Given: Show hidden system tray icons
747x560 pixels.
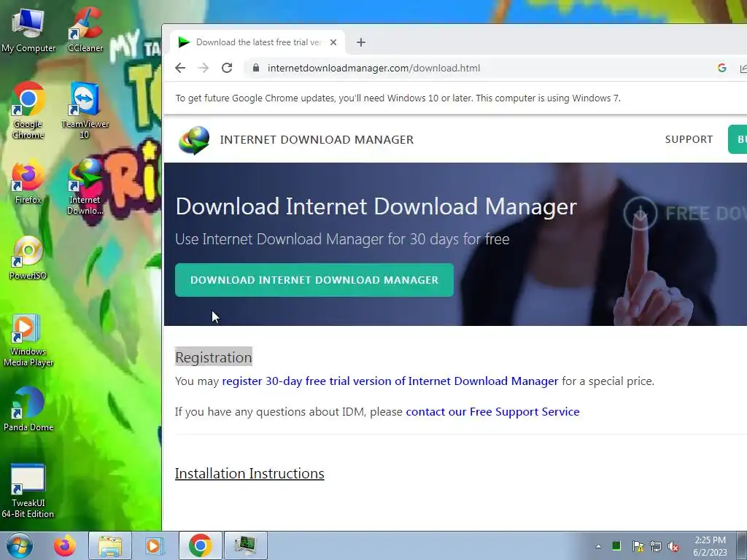Looking at the screenshot, I should click(598, 546).
